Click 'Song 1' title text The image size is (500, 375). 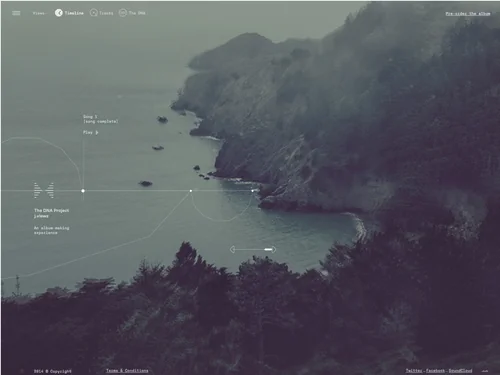(90, 117)
